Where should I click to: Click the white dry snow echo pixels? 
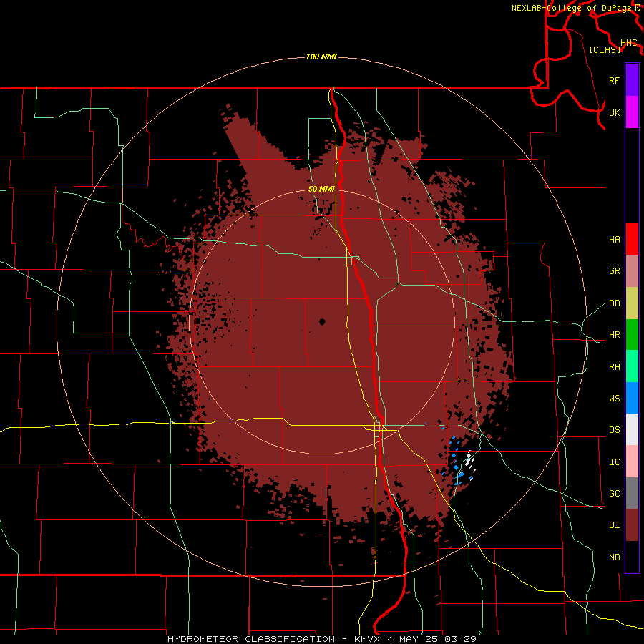[x=469, y=461]
